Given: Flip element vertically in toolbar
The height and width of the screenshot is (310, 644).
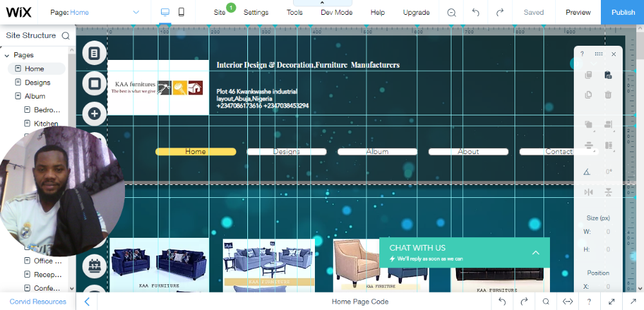Looking at the screenshot, I should tap(609, 192).
